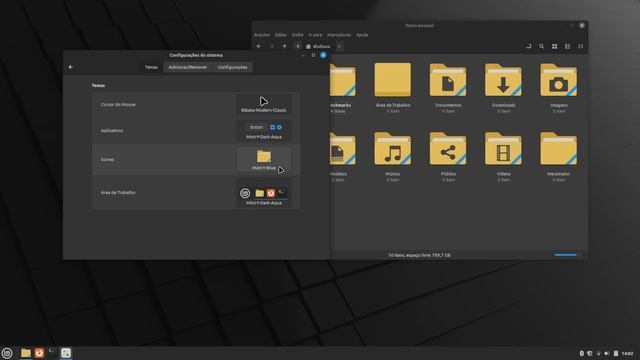Image resolution: width=640 pixels, height=360 pixels.
Task: Switch to the Temas tab
Action: pyautogui.click(x=151, y=67)
